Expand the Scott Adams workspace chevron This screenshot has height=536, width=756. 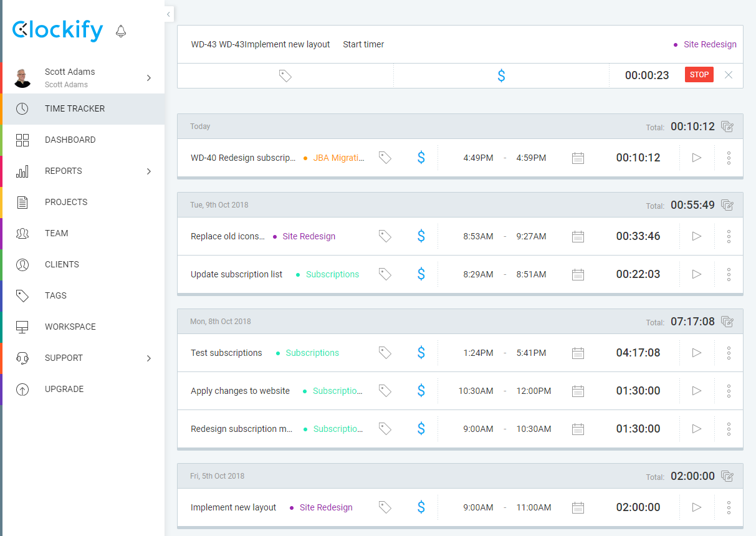pos(149,78)
